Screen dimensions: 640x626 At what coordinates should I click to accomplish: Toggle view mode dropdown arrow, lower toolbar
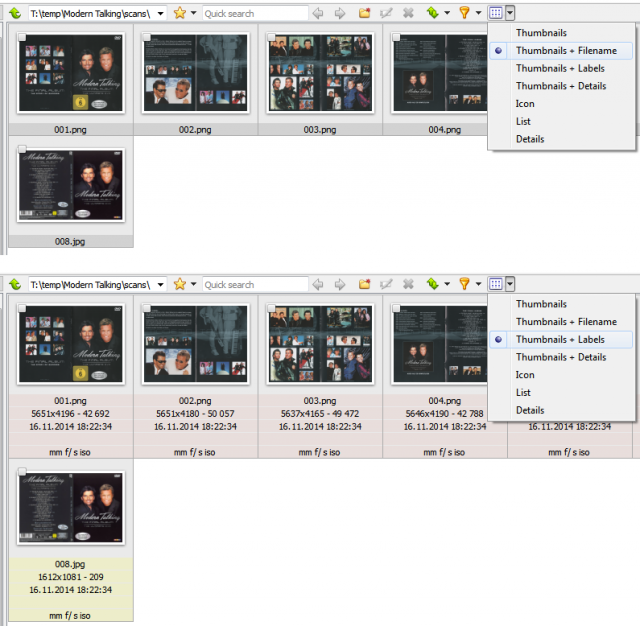pos(510,284)
